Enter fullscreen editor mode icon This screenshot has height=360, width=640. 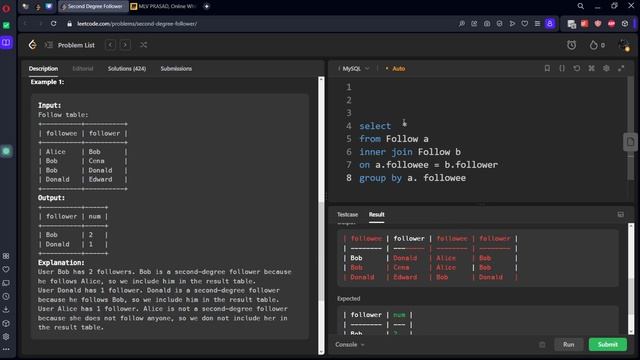click(x=621, y=68)
